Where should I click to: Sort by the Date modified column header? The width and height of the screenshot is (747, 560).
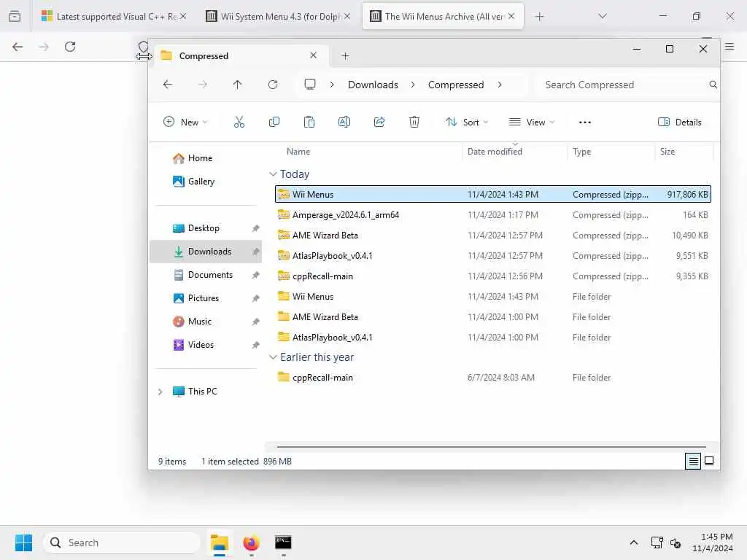(495, 152)
